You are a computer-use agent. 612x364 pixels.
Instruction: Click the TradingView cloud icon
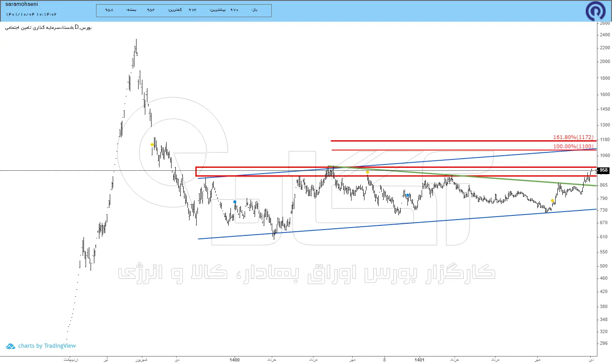point(10,346)
